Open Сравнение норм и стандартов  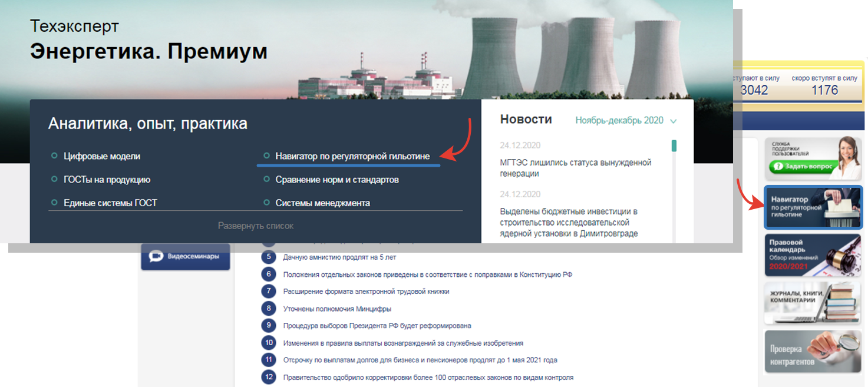[x=337, y=180]
